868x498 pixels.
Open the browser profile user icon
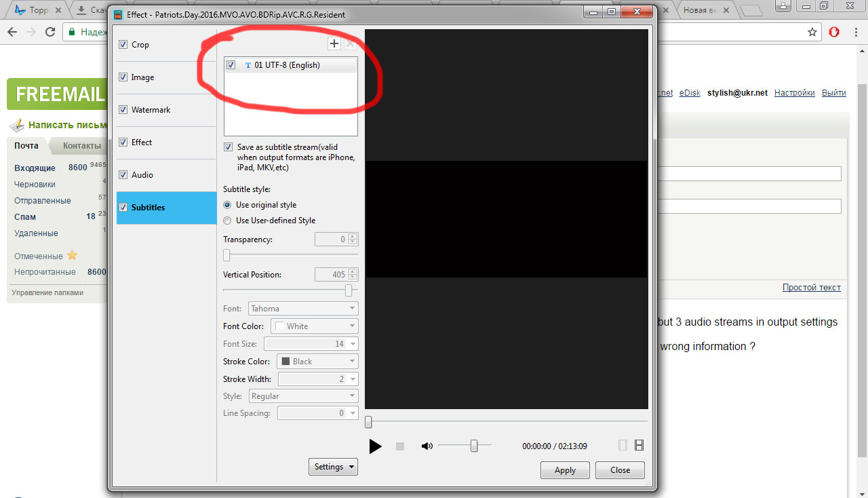pyautogui.click(x=784, y=5)
